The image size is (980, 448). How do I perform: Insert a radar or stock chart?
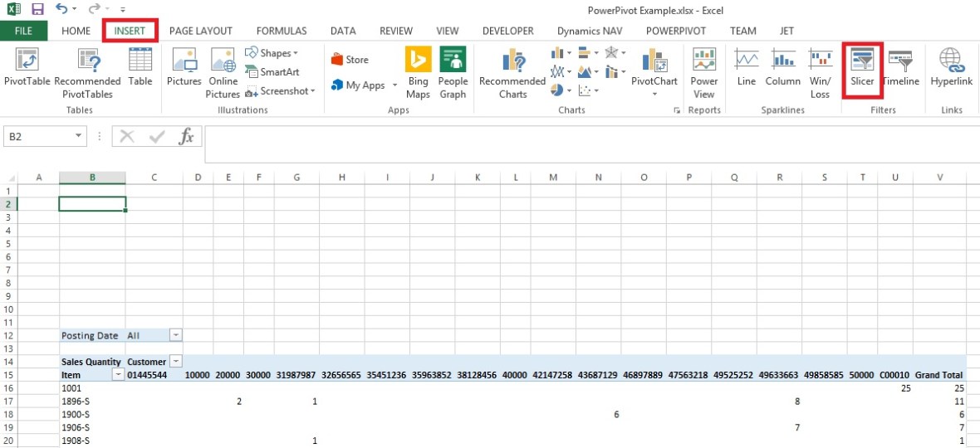[x=615, y=53]
